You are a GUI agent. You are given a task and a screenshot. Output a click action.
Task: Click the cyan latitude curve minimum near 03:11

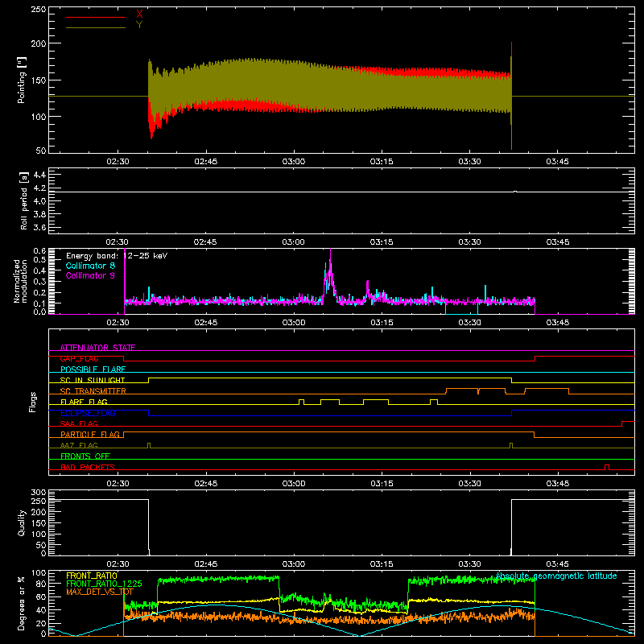(360, 635)
